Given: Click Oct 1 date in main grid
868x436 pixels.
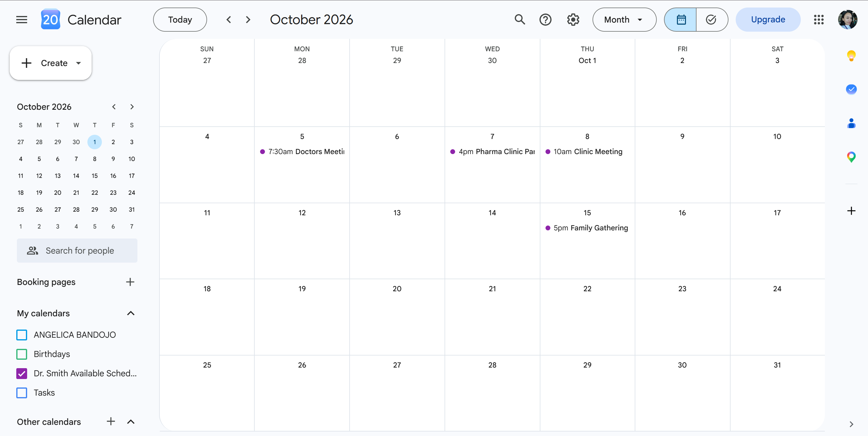Looking at the screenshot, I should [x=587, y=60].
